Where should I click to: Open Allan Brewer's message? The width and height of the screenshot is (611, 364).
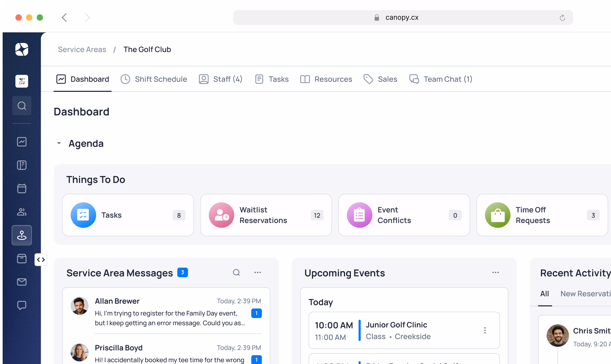click(166, 312)
